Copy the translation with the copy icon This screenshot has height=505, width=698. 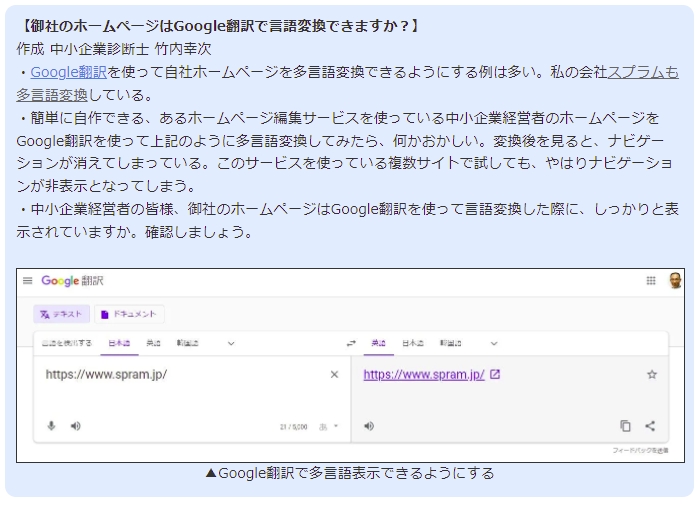pos(625,426)
